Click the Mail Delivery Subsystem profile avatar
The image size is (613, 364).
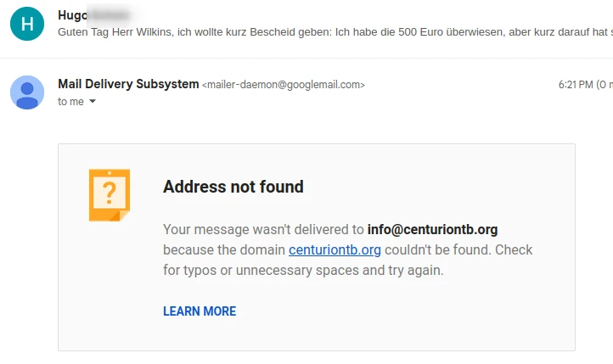[27, 92]
